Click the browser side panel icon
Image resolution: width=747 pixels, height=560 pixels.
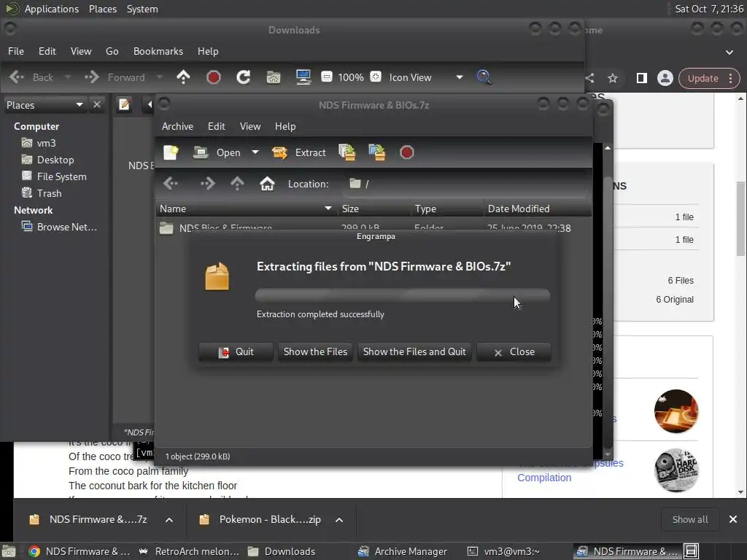(x=642, y=78)
